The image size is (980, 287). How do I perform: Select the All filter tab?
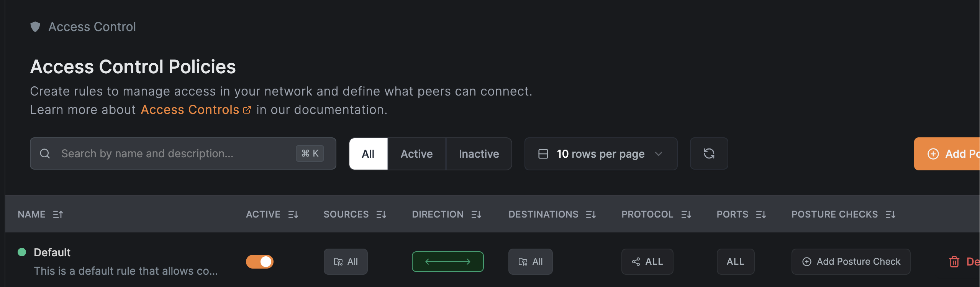(x=368, y=154)
